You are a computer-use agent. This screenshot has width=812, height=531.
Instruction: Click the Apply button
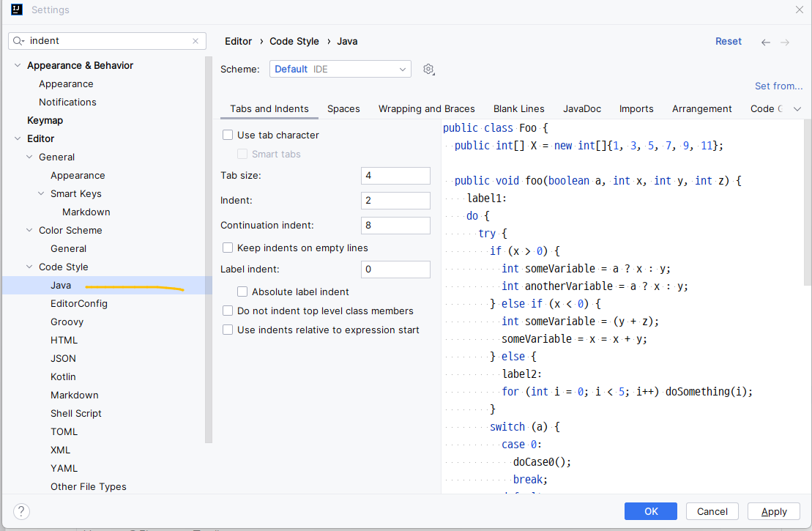[774, 511]
